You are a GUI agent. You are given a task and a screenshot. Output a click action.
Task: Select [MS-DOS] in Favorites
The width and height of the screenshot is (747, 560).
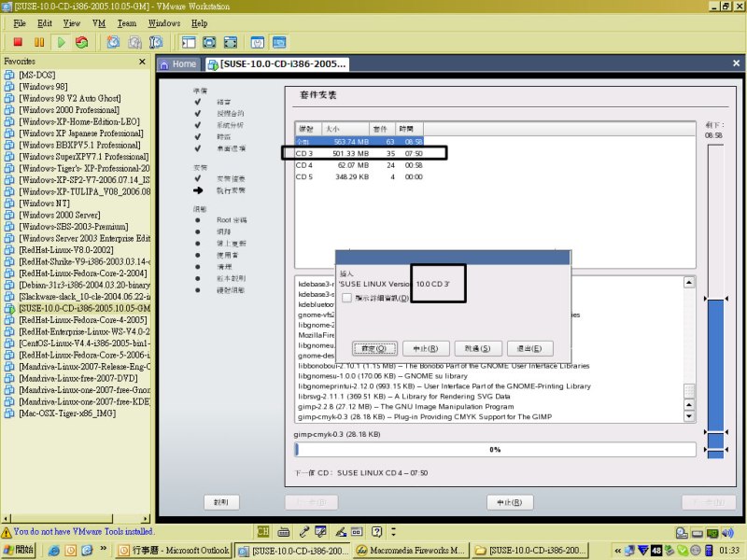click(x=37, y=75)
